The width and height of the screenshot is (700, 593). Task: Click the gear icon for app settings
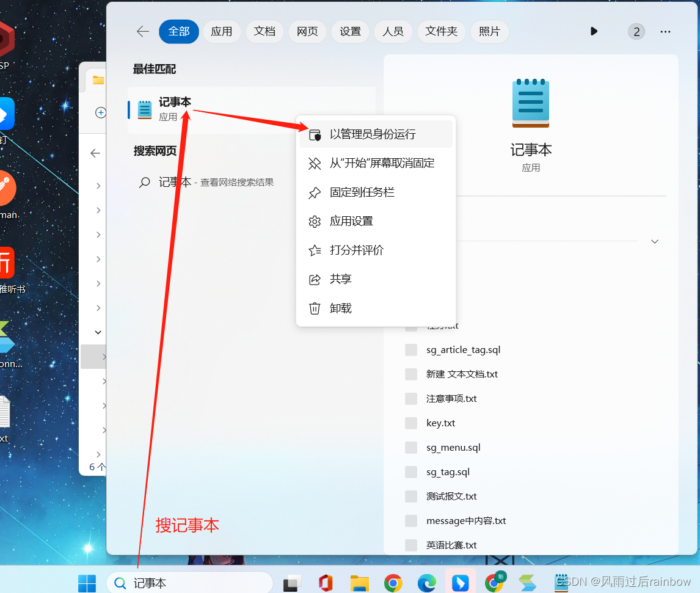pyautogui.click(x=315, y=221)
